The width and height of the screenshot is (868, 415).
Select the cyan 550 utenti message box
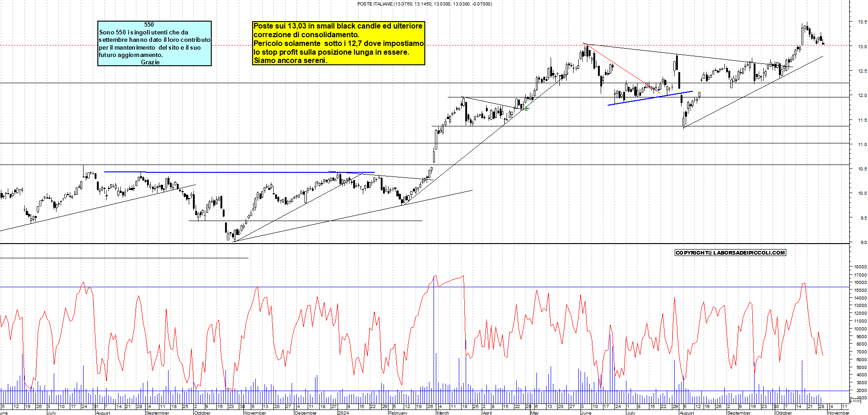point(154,43)
